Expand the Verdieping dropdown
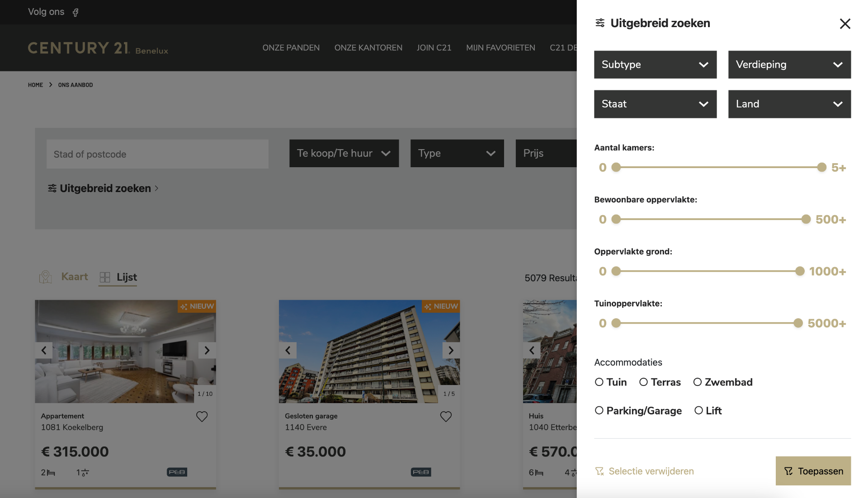The image size is (868, 498). coord(789,65)
